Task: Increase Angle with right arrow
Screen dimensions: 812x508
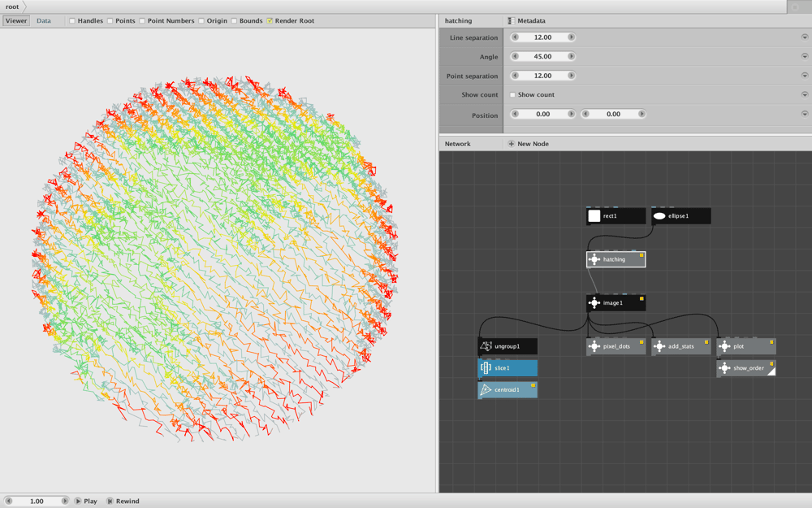Action: point(571,57)
